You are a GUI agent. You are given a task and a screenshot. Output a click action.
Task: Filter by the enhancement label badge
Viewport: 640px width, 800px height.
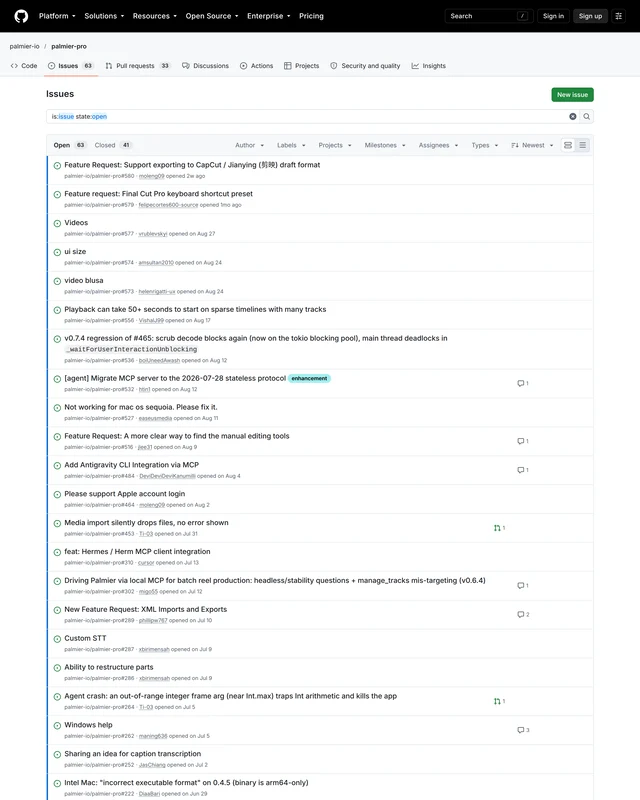(309, 379)
